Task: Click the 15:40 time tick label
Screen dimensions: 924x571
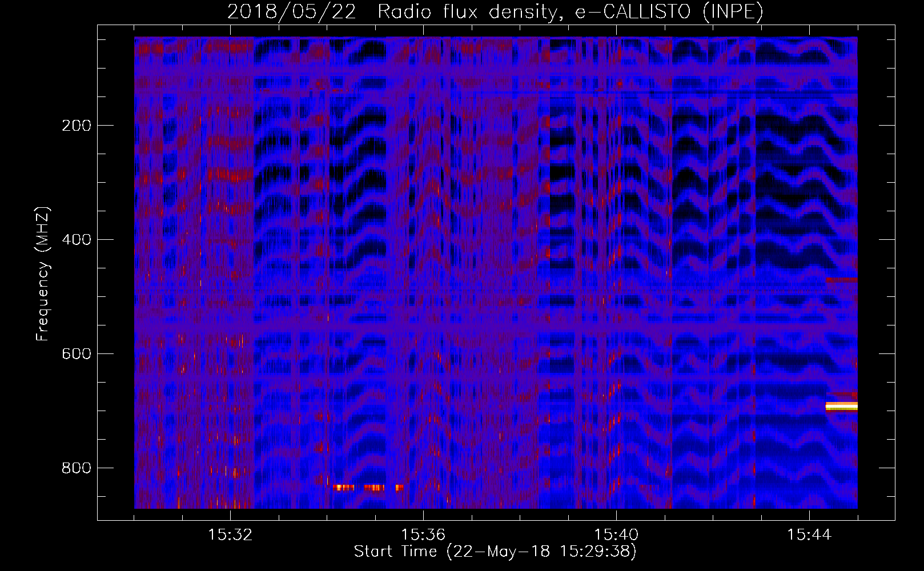Action: [x=616, y=534]
